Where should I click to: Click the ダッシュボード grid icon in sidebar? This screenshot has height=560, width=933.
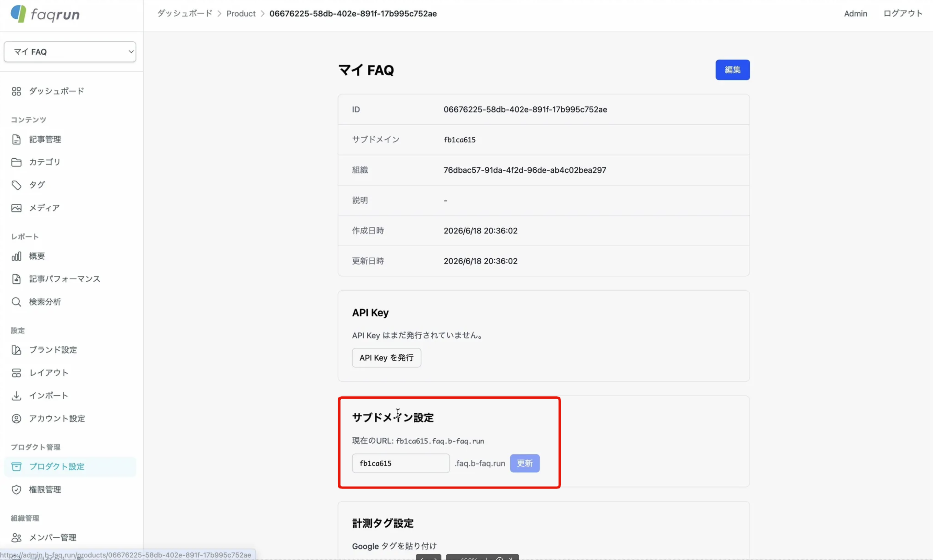click(x=16, y=91)
